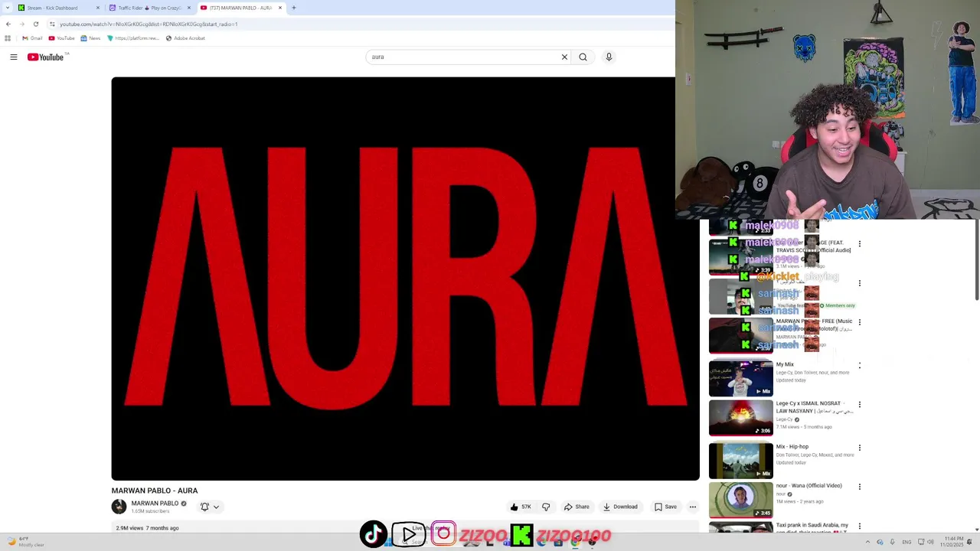Share the AURA video
Viewport: 980px width, 551px height.
[x=577, y=507]
